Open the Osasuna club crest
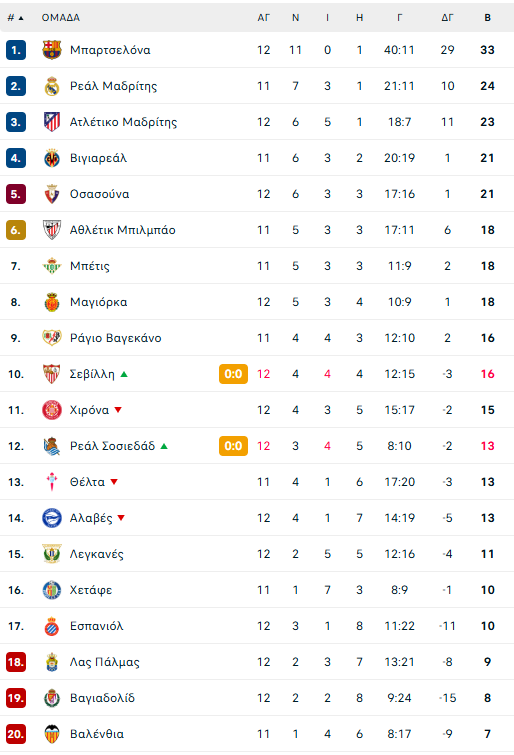 click(52, 194)
